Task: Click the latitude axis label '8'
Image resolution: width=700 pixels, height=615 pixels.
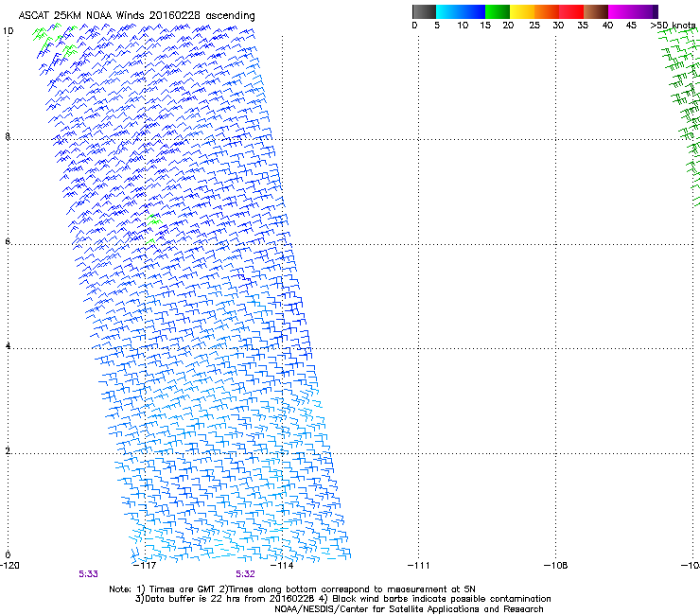Action: 8,136
